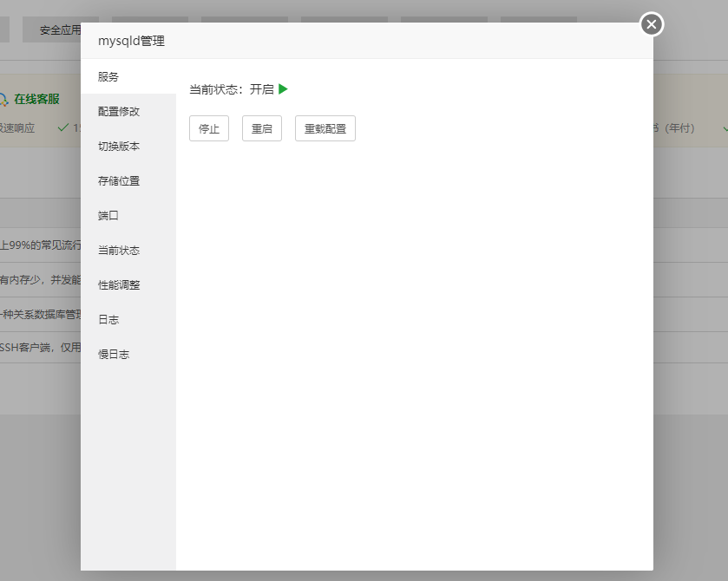
Task: Click the 当前状态: 开启 status text
Action: 232,89
